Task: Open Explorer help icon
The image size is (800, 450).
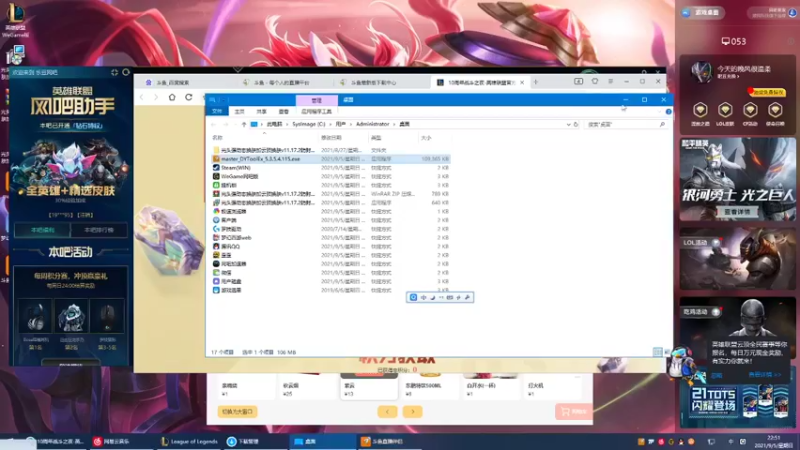Action: pos(668,111)
